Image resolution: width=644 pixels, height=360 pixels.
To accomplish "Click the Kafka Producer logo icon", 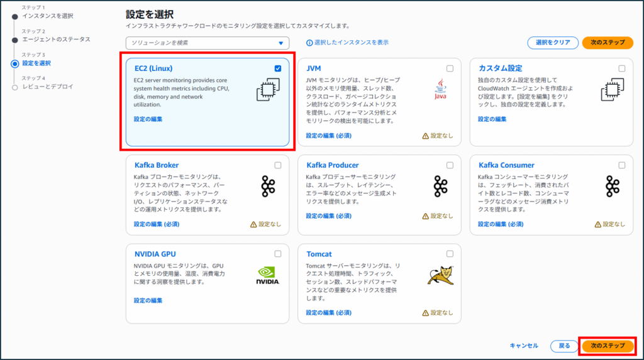I will click(440, 187).
